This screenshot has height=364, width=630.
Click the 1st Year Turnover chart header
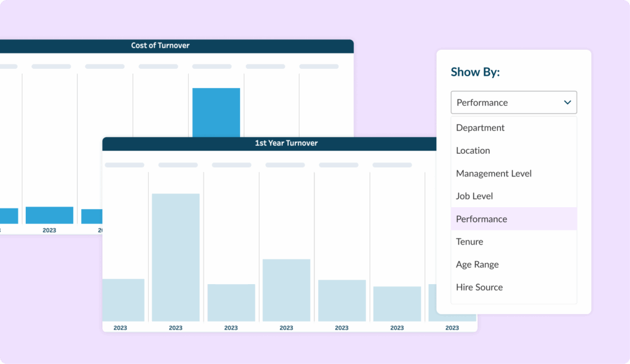286,143
